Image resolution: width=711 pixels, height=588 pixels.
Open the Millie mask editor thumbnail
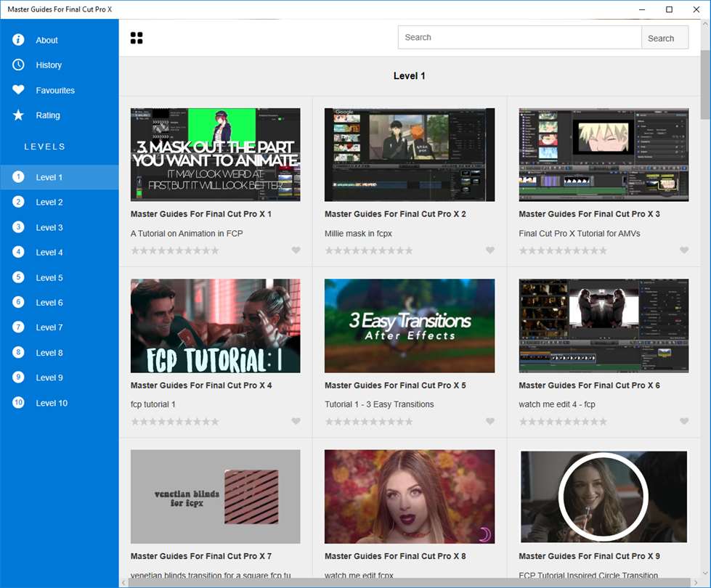(x=410, y=155)
